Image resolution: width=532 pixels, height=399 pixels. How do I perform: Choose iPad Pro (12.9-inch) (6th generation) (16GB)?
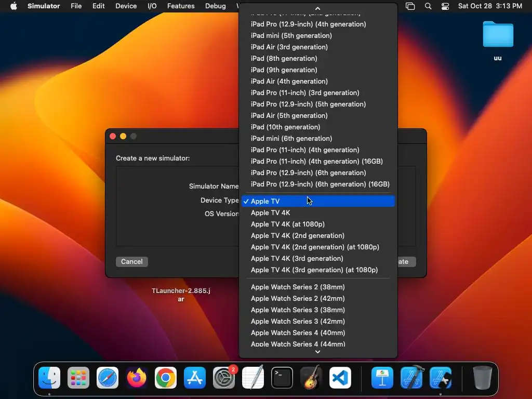tap(318, 184)
